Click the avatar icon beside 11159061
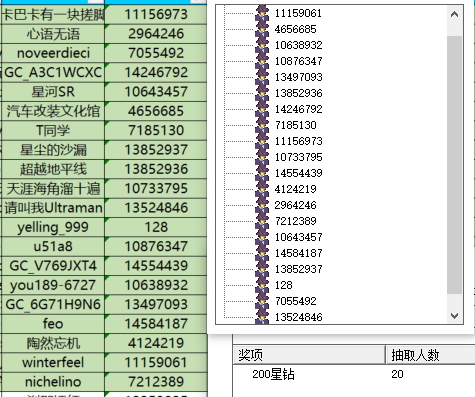The width and height of the screenshot is (475, 397). 262,13
